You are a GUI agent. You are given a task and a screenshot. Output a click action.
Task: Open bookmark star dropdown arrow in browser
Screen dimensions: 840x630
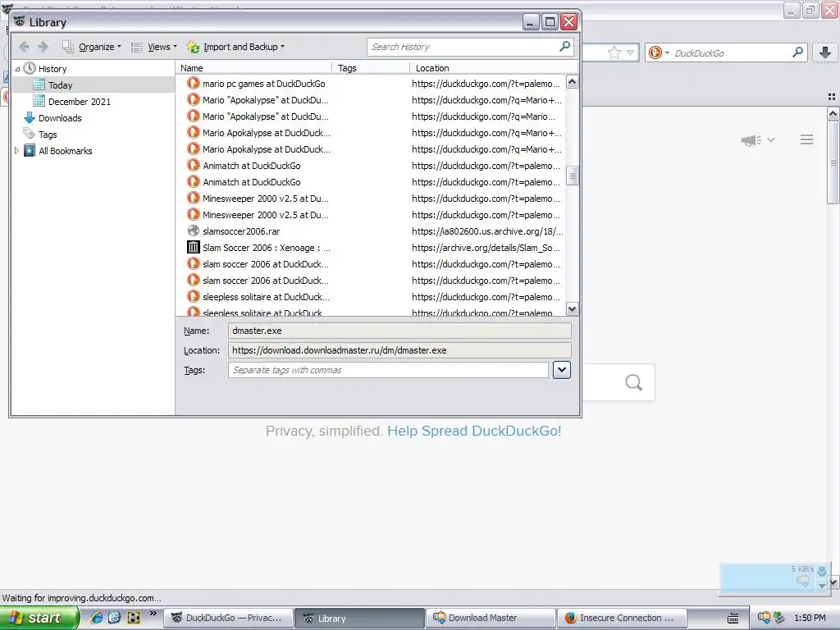click(x=631, y=52)
